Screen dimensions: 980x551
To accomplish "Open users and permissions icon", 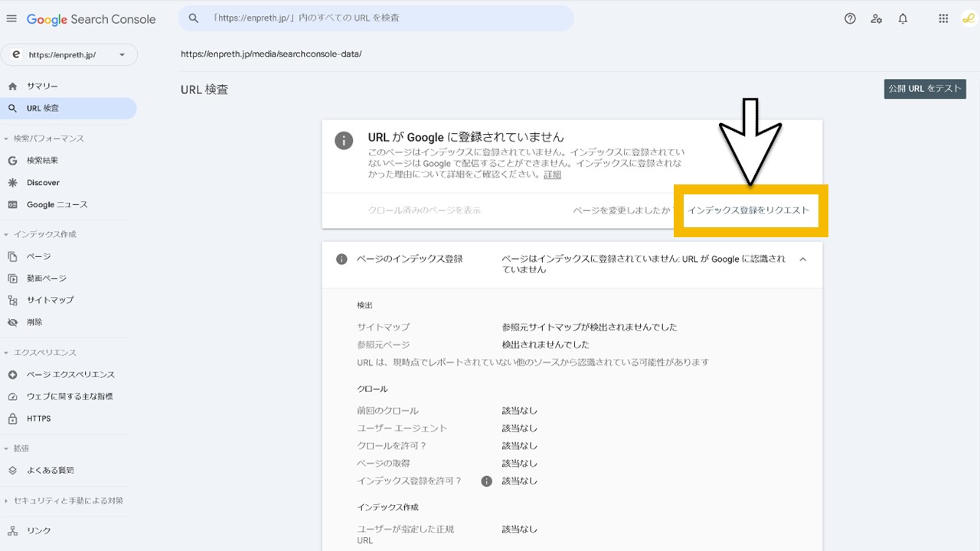I will [x=877, y=19].
